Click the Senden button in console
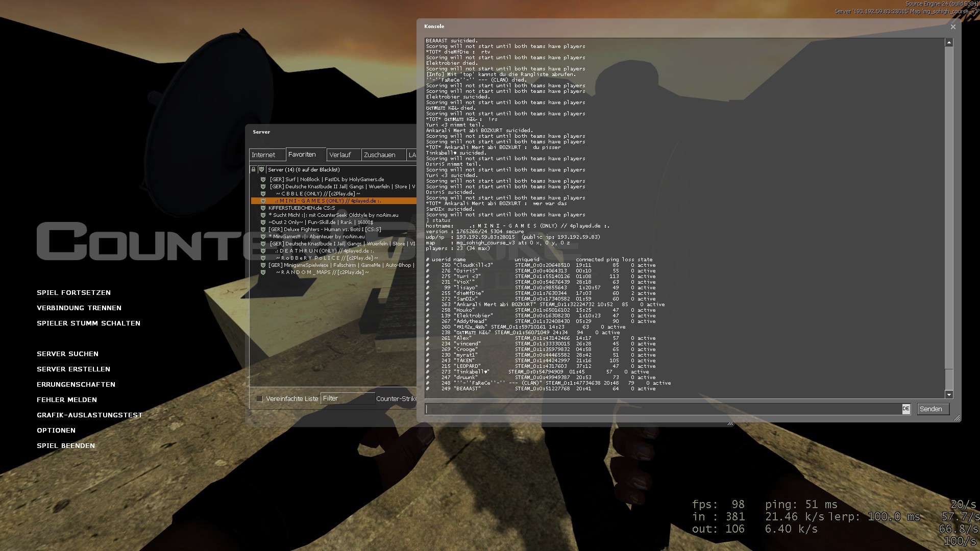 point(933,409)
